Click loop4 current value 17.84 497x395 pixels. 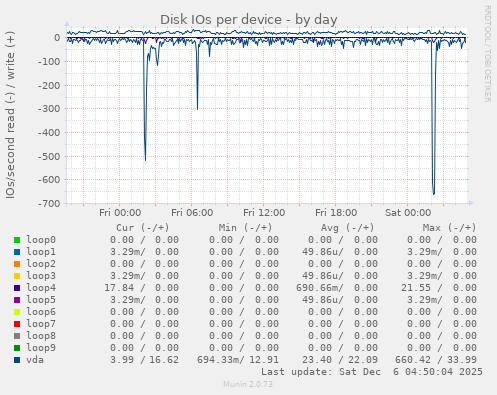(119, 288)
